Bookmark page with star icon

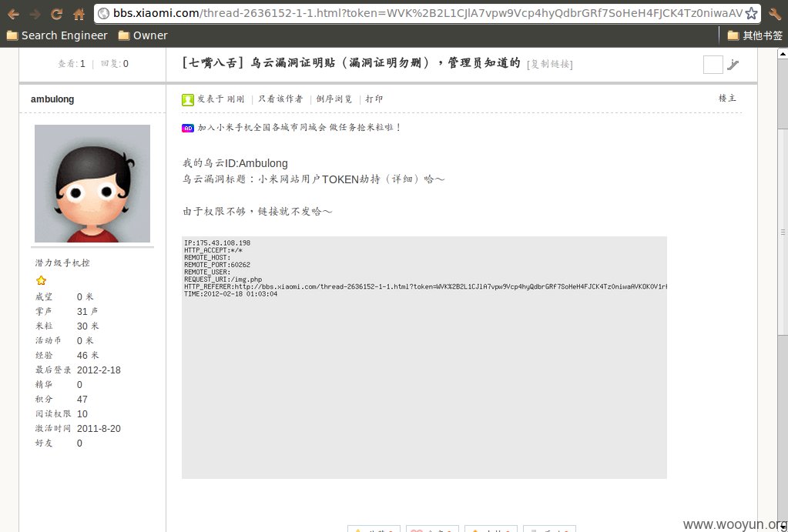[x=751, y=14]
